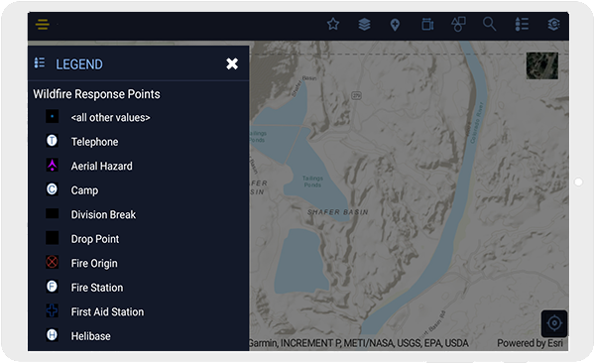
Task: Select the Helibase legend entry
Action: point(90,336)
